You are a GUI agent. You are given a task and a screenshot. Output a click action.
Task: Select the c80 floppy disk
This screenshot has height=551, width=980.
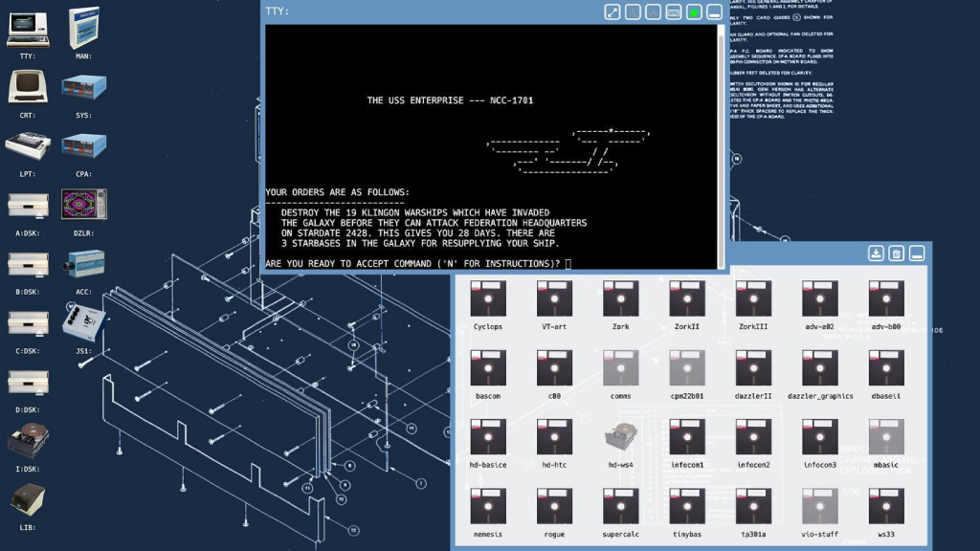coord(554,368)
